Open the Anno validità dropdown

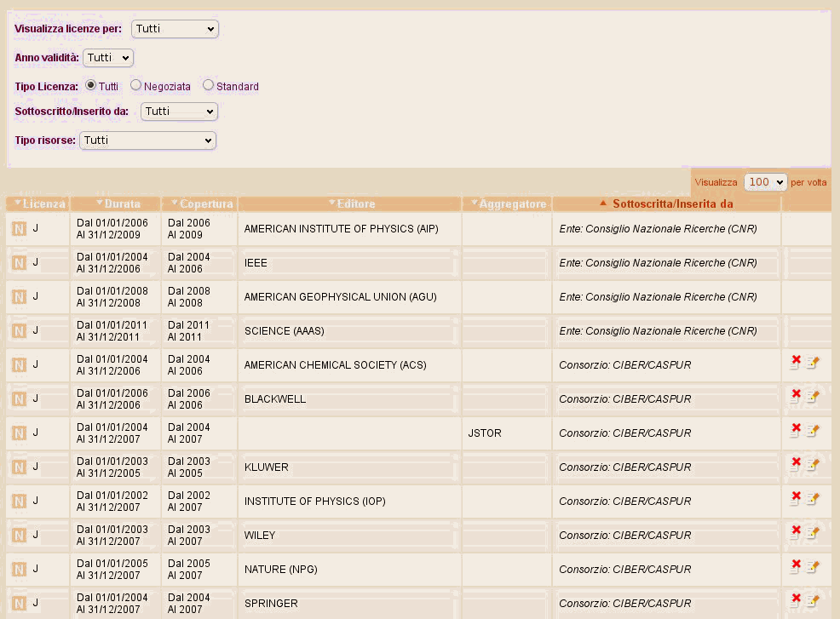click(x=108, y=58)
